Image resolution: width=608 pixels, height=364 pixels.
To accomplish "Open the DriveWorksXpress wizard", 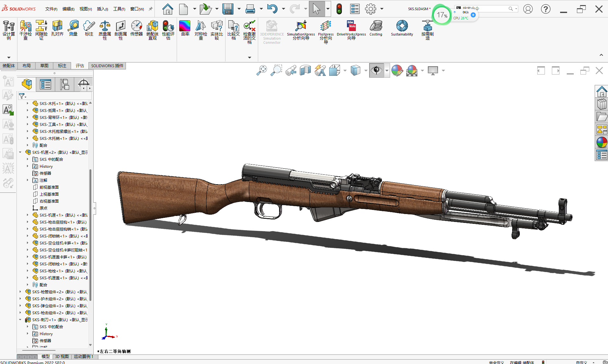I will (x=351, y=30).
